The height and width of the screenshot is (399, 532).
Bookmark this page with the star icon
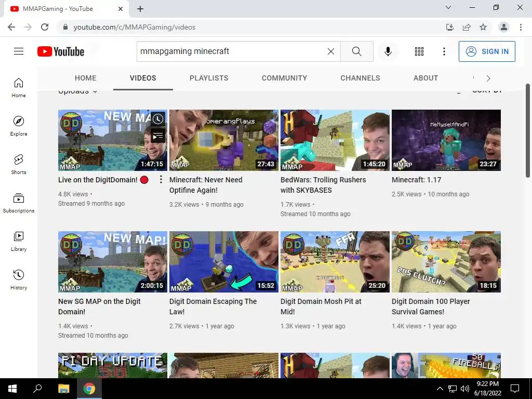[483, 27]
